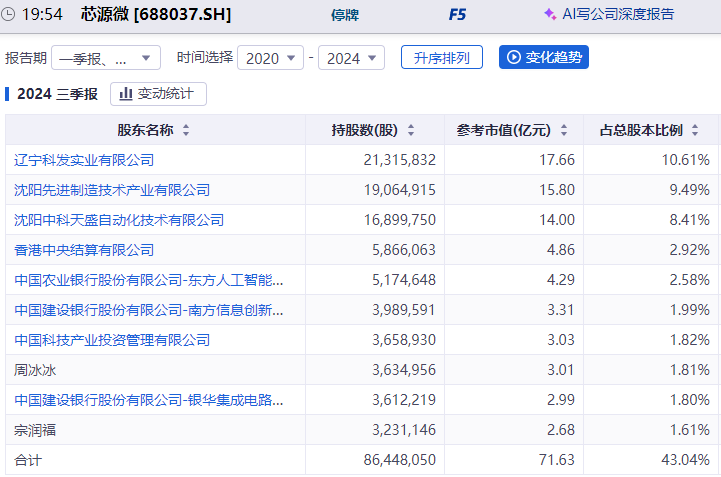Open 沈阳中科天盛自动化技术有限公司 link
The image size is (721, 477).
[119, 220]
